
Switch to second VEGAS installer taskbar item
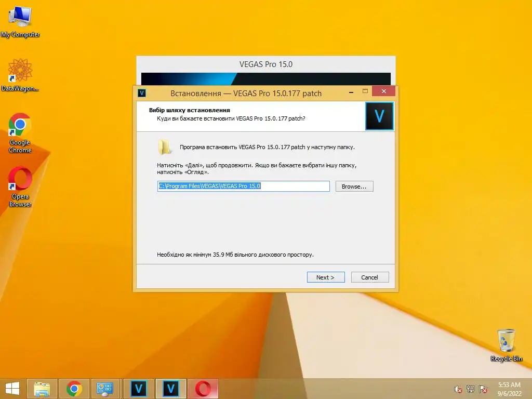point(170,389)
